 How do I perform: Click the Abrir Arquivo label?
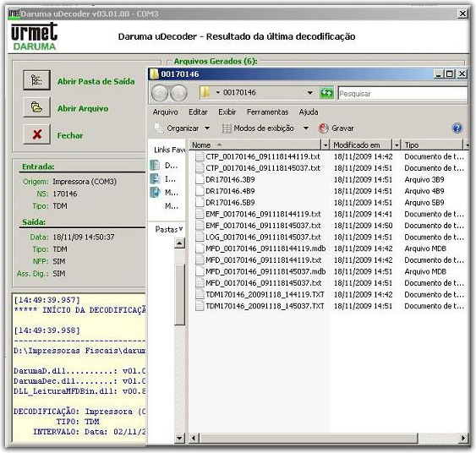(83, 109)
